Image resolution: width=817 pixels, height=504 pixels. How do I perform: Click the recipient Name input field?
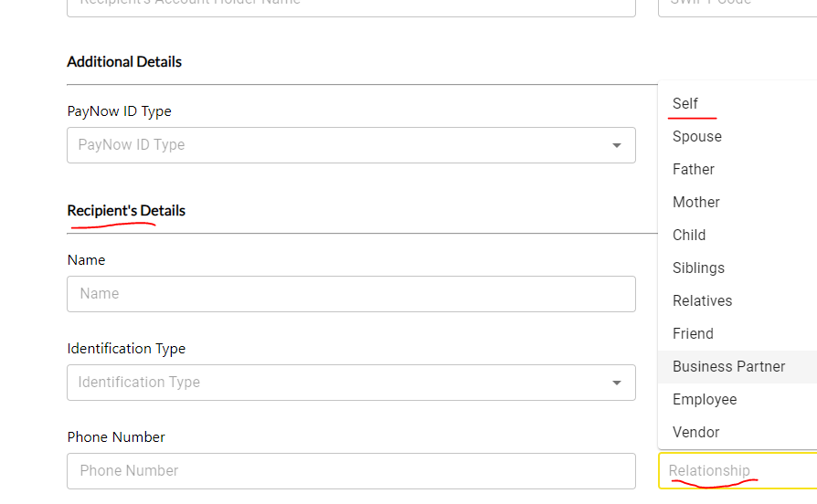[x=351, y=294]
